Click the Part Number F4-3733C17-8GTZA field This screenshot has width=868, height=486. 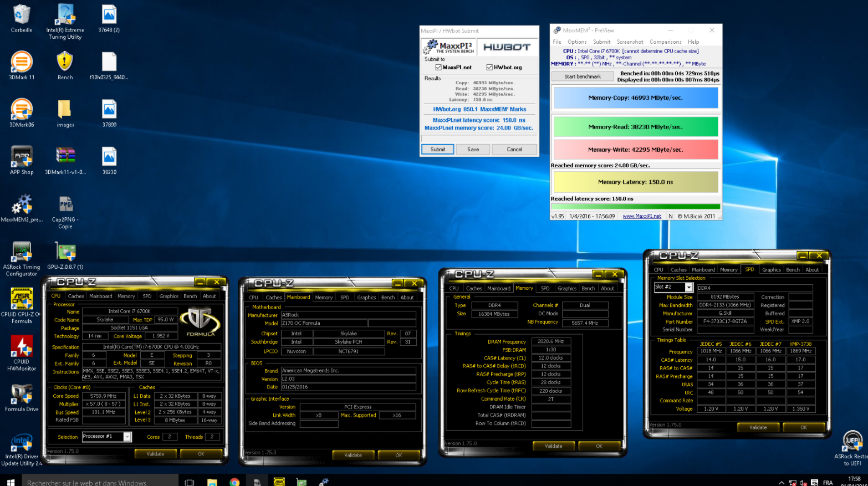726,321
